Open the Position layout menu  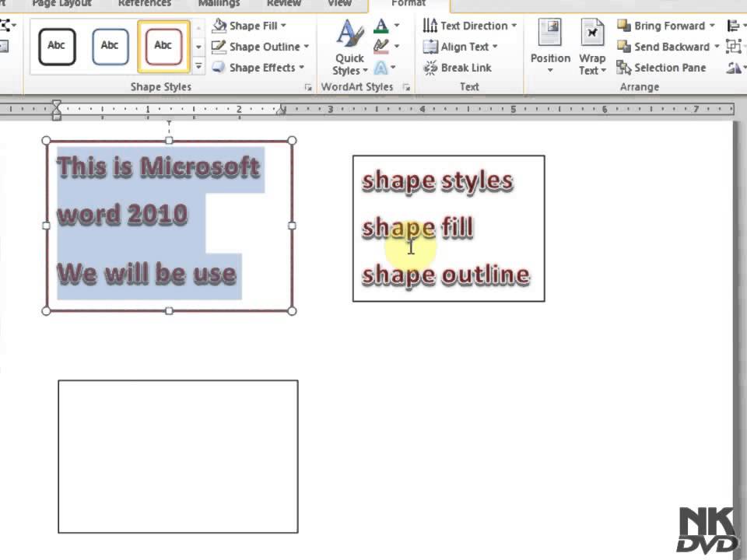[x=550, y=47]
